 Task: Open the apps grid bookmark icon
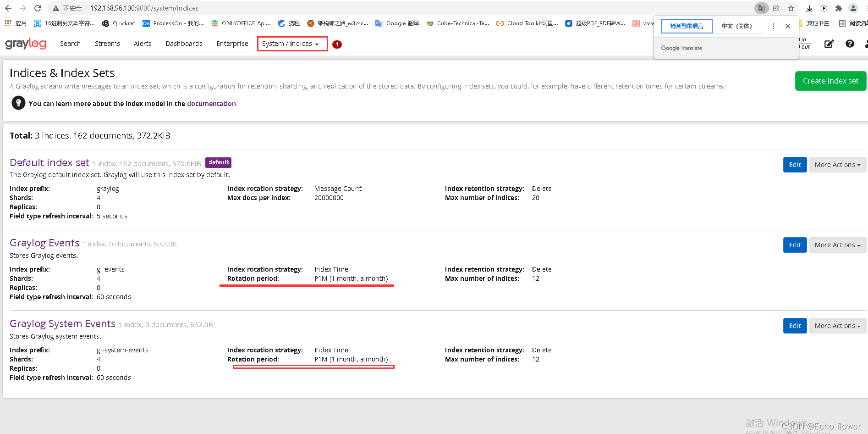click(8, 23)
